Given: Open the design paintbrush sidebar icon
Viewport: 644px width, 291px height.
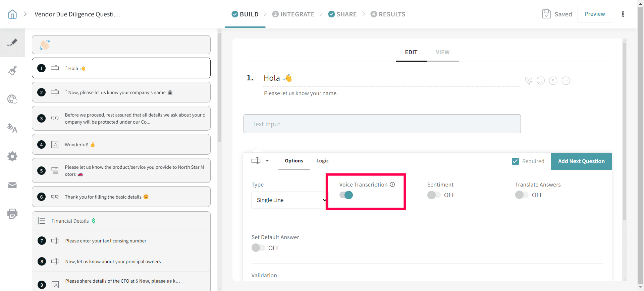Looking at the screenshot, I should (x=12, y=71).
